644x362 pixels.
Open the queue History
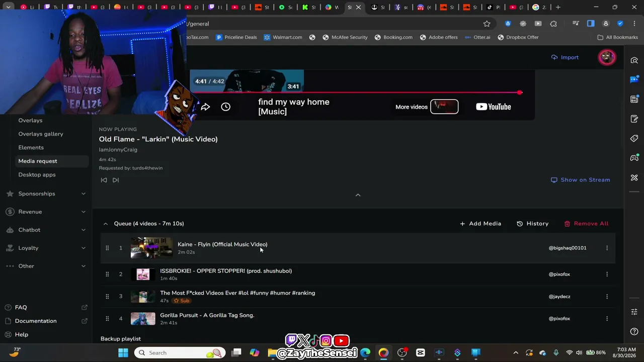coord(533,224)
